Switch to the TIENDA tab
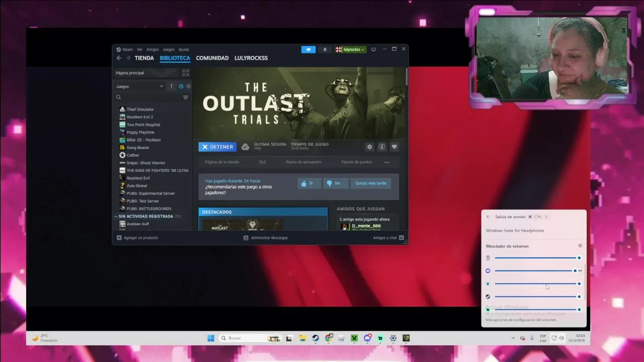The width and height of the screenshot is (644, 362). pyautogui.click(x=144, y=58)
